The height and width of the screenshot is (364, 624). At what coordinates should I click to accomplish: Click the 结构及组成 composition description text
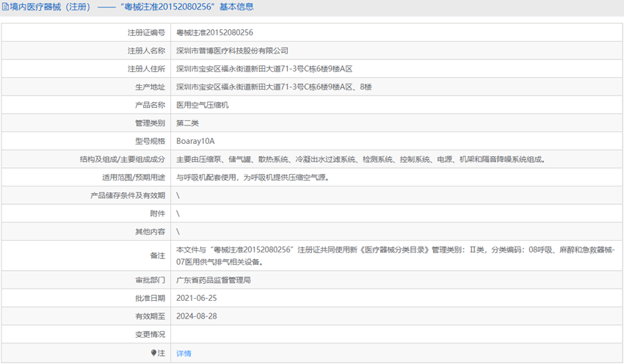[360, 159]
